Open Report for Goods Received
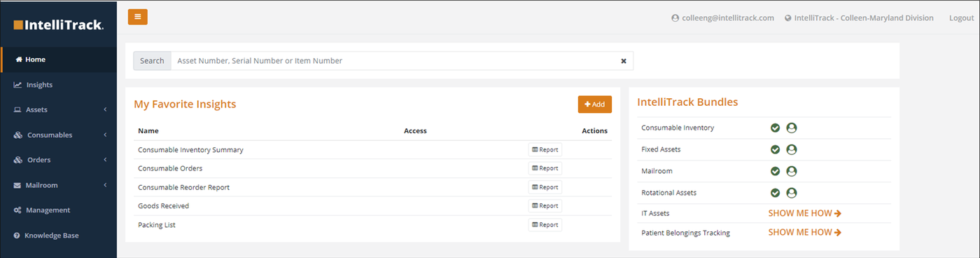980x258 pixels. click(545, 205)
